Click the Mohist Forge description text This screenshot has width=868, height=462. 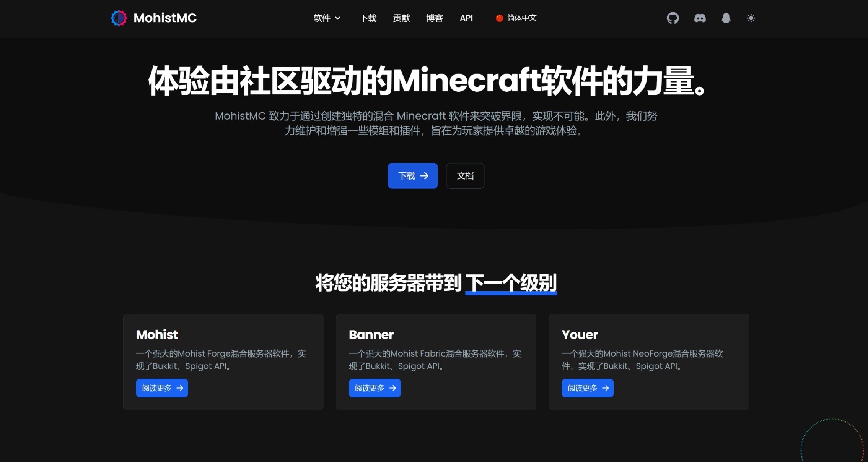pos(221,360)
